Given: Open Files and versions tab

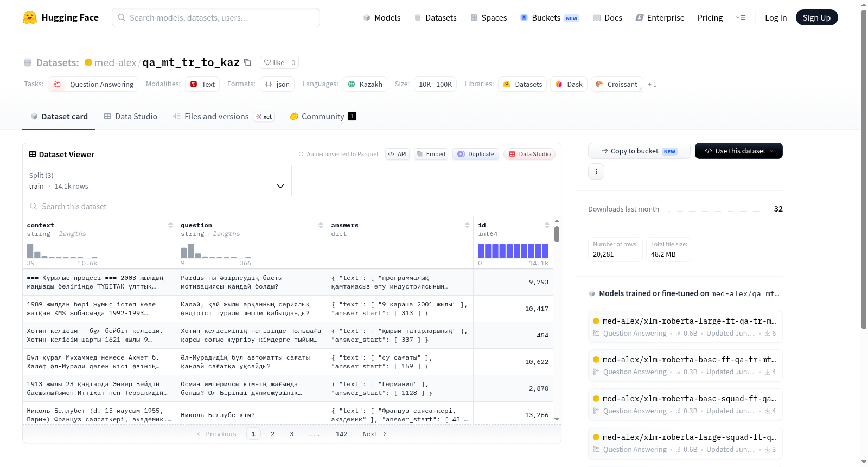Looking at the screenshot, I should pyautogui.click(x=224, y=116).
